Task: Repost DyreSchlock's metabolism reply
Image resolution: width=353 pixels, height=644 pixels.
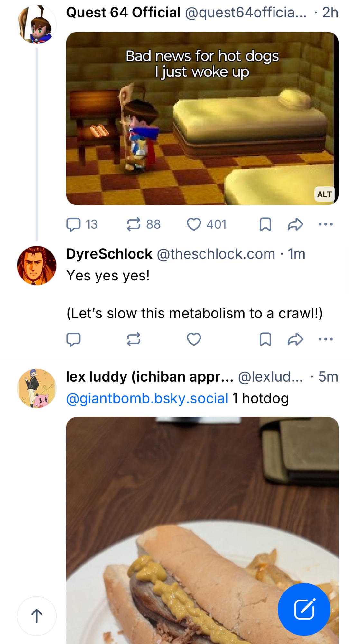Action: click(134, 339)
